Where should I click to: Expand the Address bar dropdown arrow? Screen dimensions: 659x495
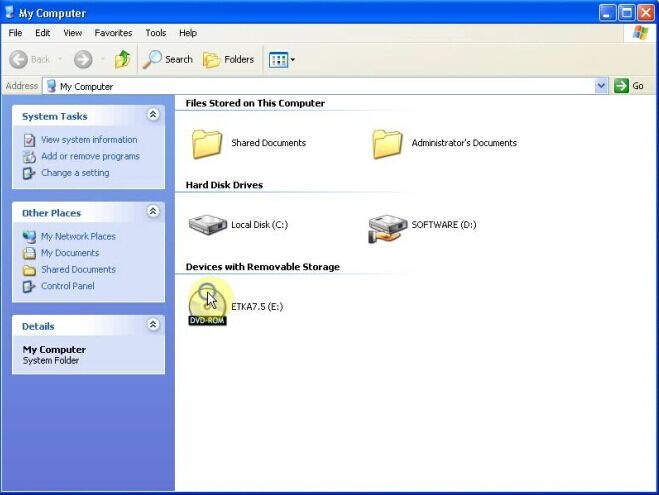coord(601,86)
